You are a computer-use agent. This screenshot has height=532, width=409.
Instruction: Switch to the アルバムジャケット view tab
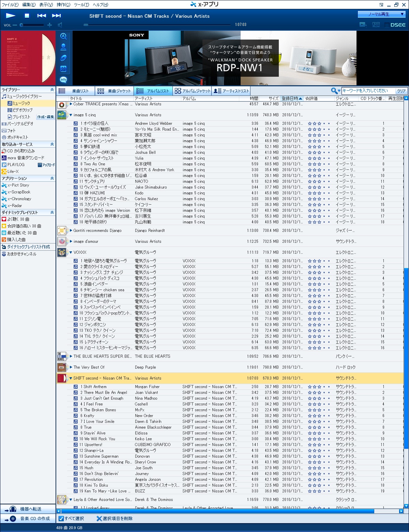192,91
